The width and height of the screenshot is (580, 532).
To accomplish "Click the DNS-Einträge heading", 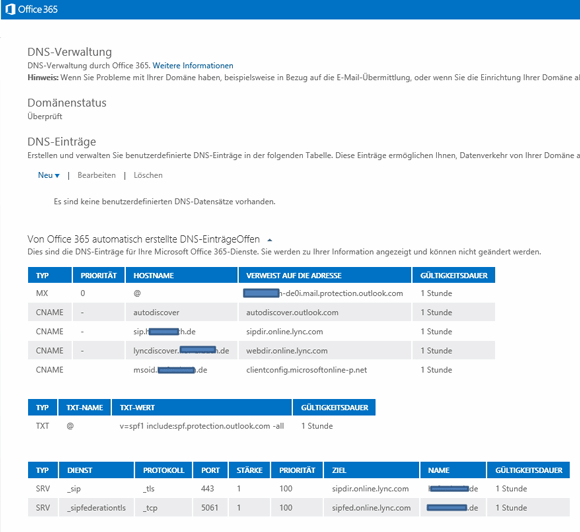I will point(62,142).
